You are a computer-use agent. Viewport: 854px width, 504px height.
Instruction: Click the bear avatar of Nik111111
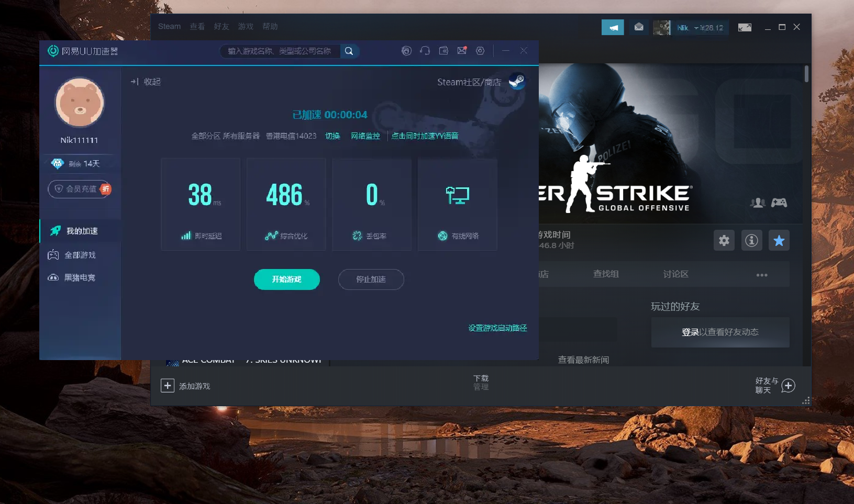click(80, 103)
